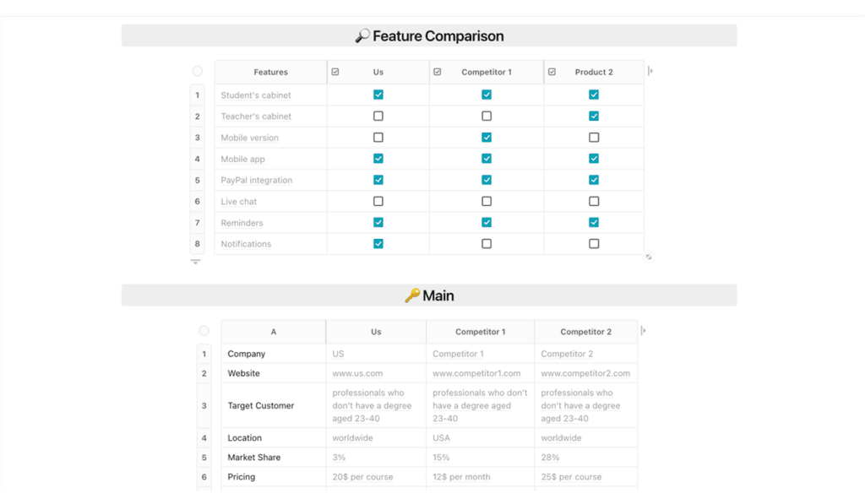Click table resize handle below Notifications row
865x504 pixels.
point(649,257)
